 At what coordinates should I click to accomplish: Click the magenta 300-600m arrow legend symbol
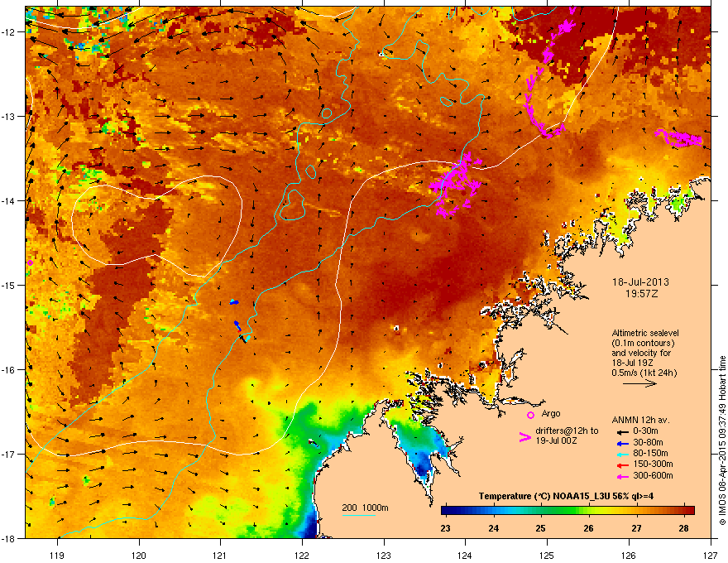[x=622, y=477]
